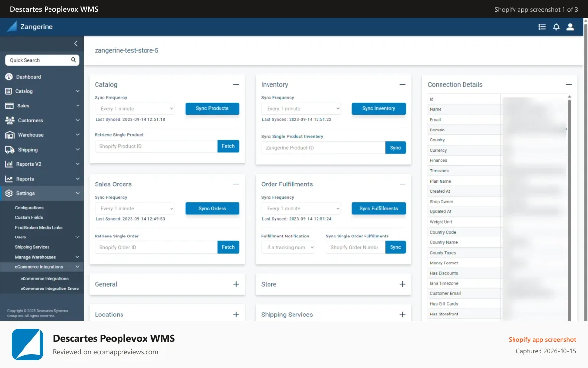
Task: Open the Fulfillment Notification dropdown
Action: coord(288,247)
